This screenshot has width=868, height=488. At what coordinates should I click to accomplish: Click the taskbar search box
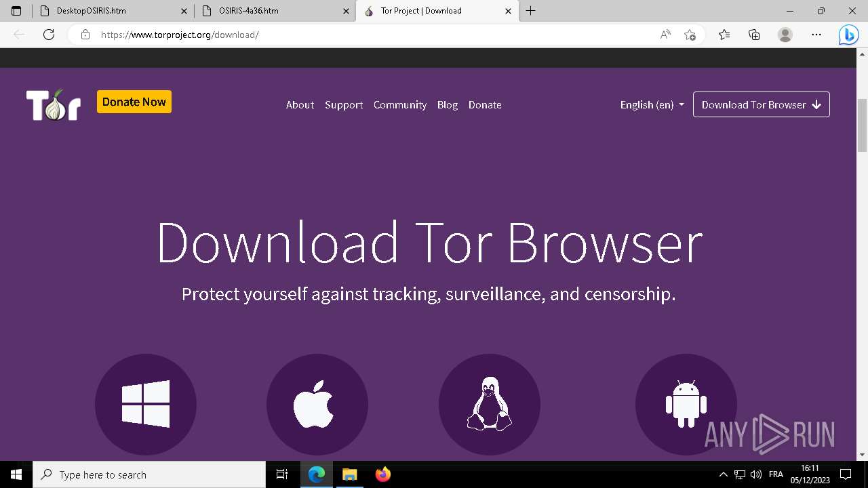149,474
